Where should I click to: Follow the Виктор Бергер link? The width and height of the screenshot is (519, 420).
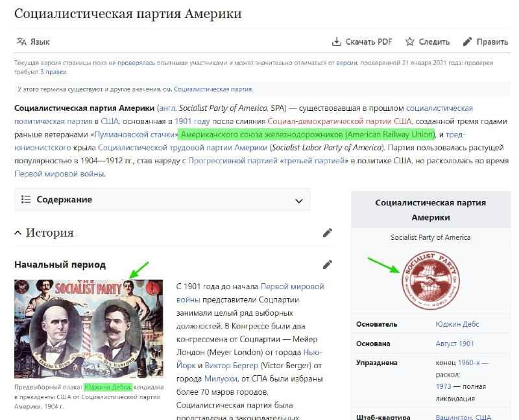(x=232, y=366)
